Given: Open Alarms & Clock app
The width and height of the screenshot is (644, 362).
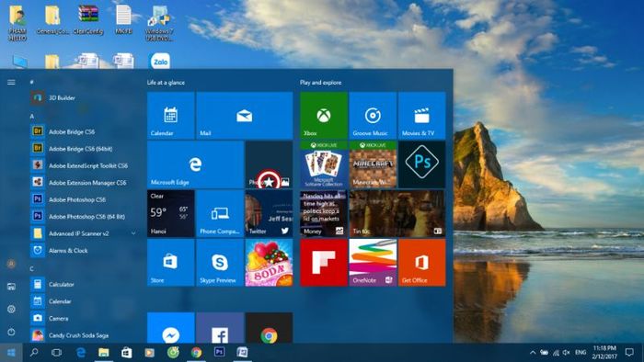Looking at the screenshot, I should click(84, 250).
